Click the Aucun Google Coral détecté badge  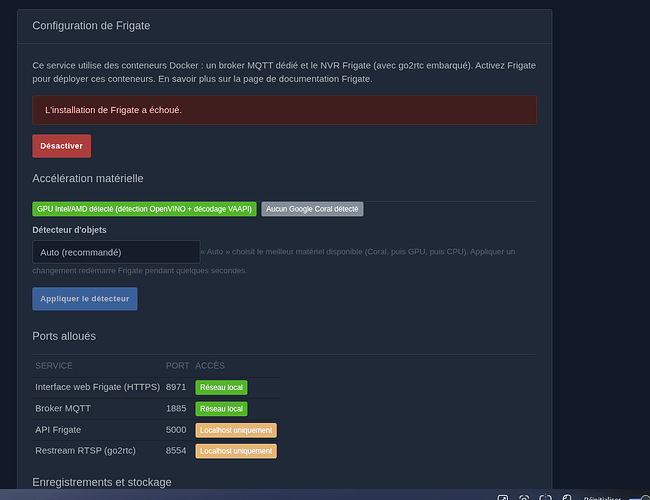(x=312, y=209)
